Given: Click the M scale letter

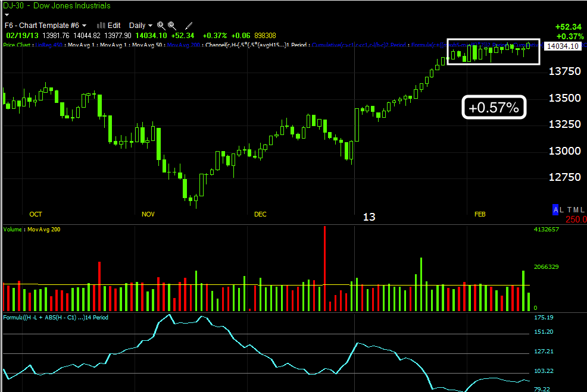Looking at the screenshot, I should tap(576, 210).
